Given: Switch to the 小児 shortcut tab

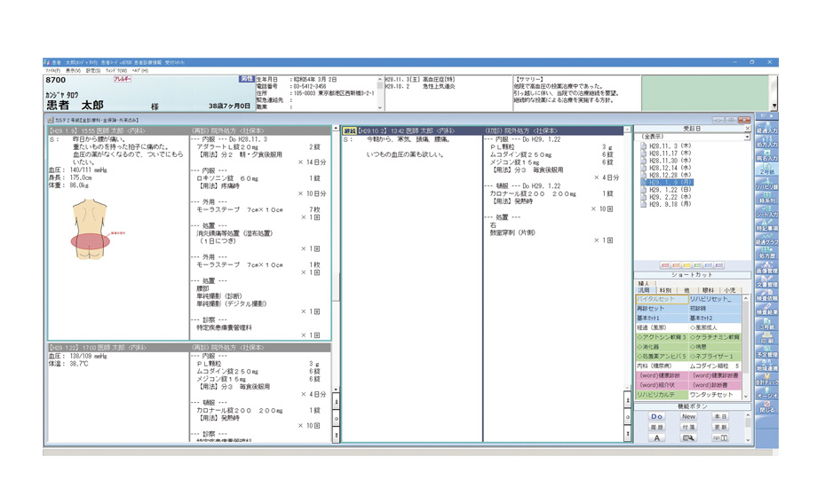Looking at the screenshot, I should [730, 289].
